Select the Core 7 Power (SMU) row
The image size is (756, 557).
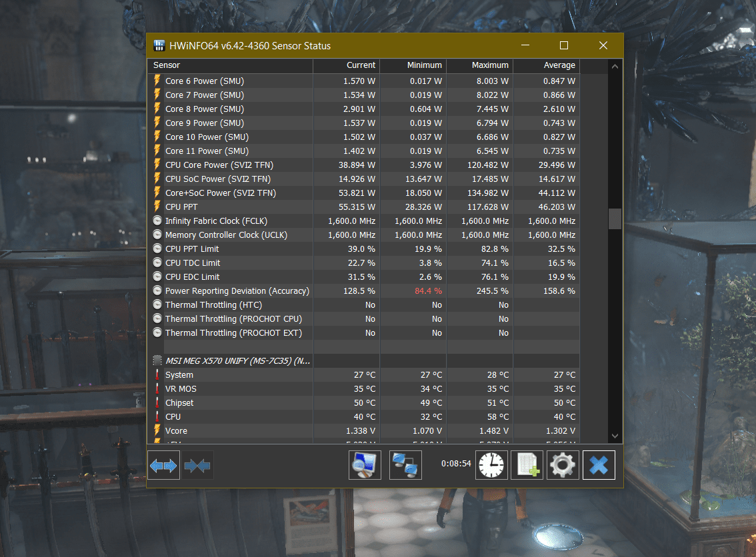(x=363, y=95)
